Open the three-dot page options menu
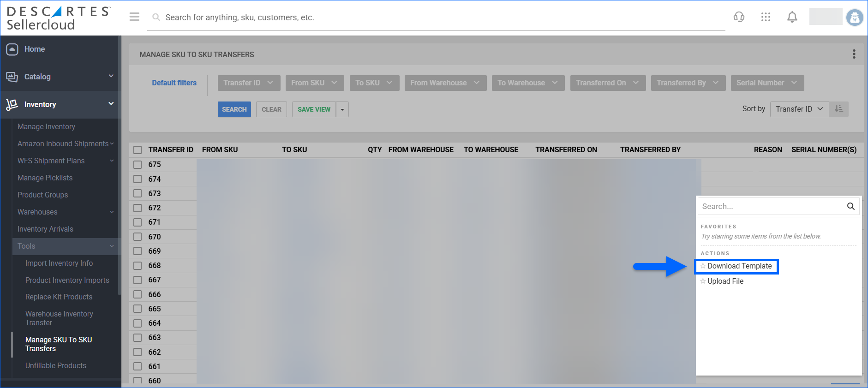 854,54
